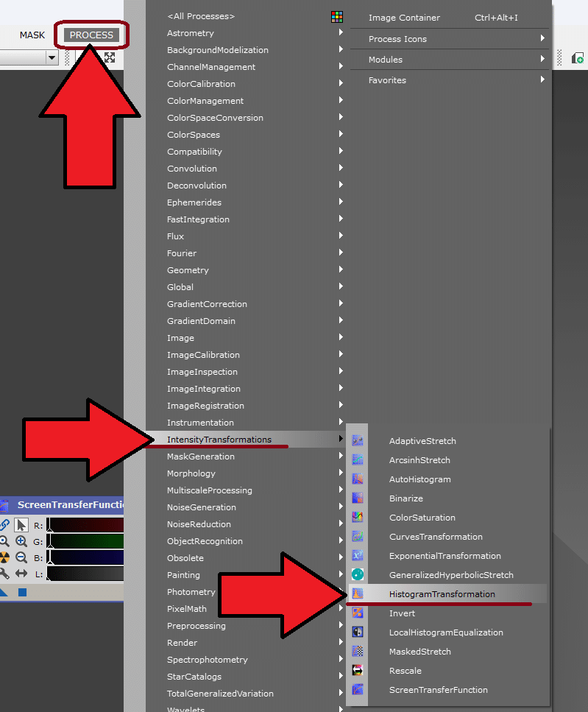
Task: Open the toolbar combo box dropdown arrow
Action: point(52,57)
